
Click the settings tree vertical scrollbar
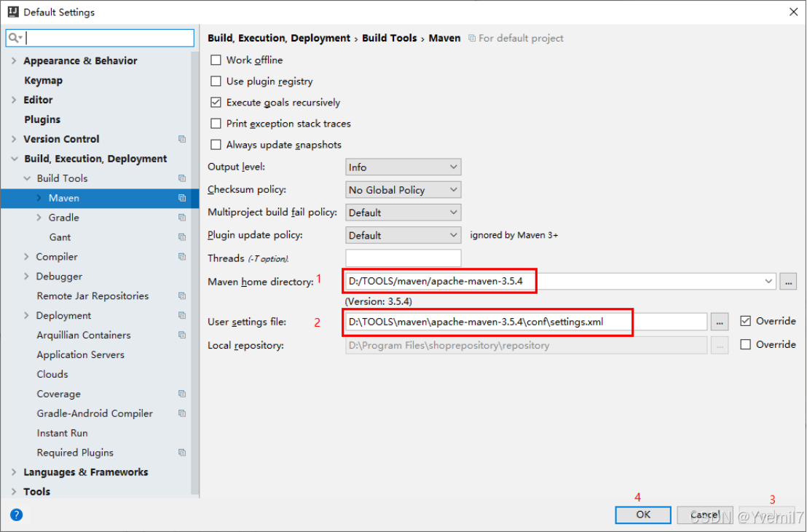click(x=195, y=273)
